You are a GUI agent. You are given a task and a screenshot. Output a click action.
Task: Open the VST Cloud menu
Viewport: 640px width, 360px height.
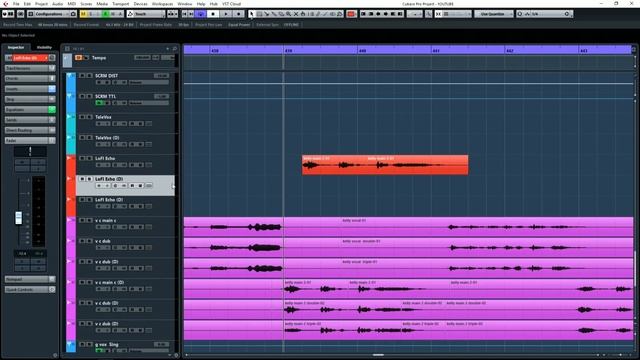point(231,4)
